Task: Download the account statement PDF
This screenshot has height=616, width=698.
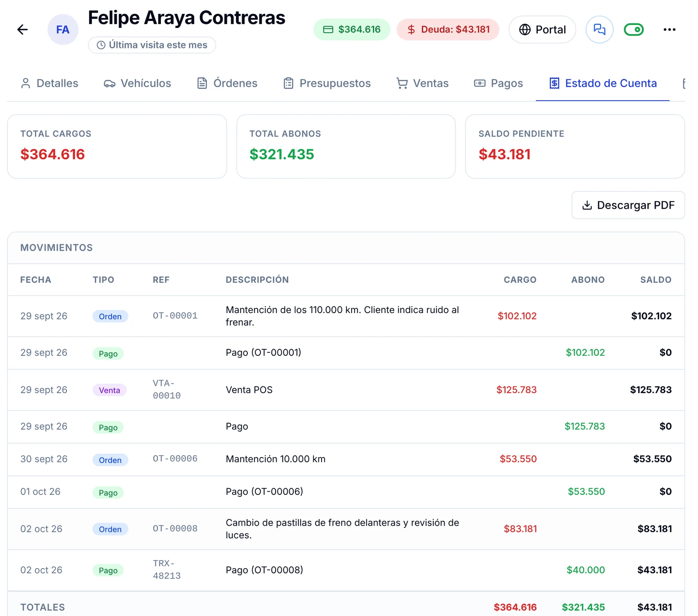Action: (628, 205)
